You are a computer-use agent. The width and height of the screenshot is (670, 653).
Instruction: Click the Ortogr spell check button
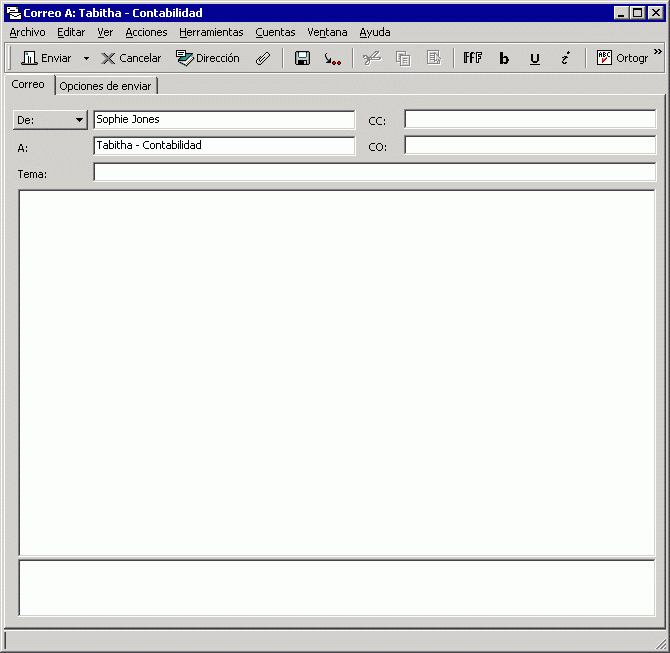tap(623, 58)
